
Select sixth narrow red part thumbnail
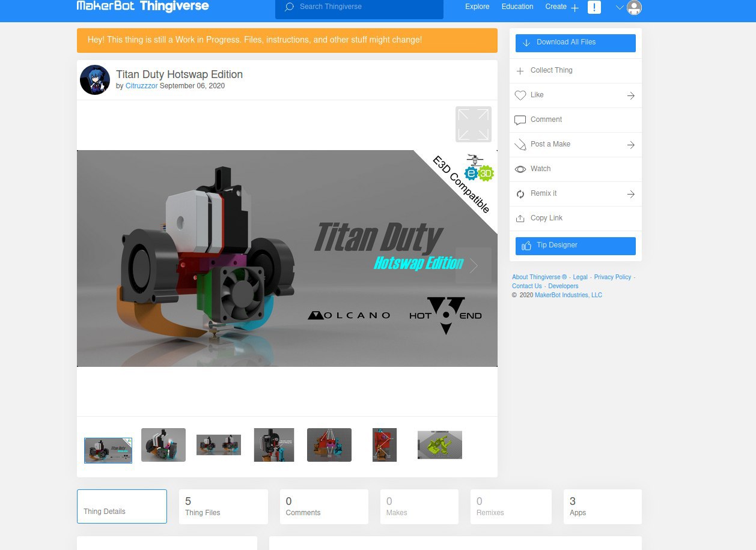(385, 445)
